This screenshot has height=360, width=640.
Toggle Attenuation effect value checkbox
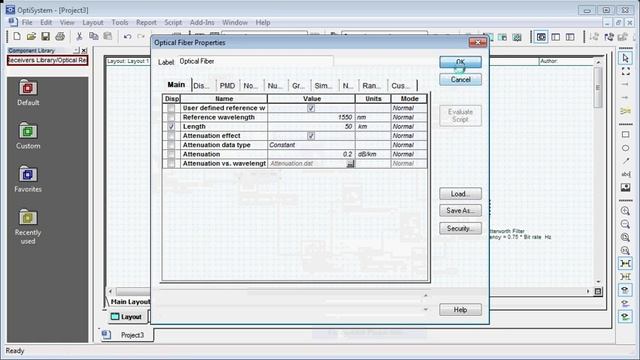(311, 136)
